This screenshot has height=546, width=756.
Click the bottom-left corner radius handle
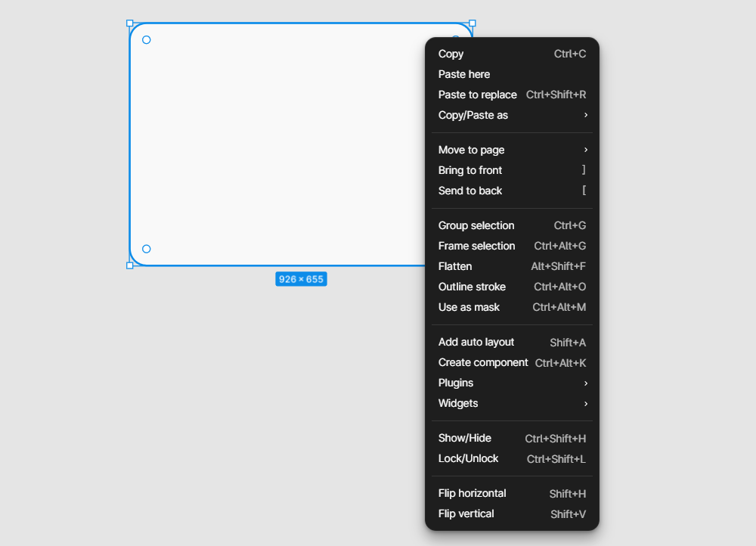coord(147,249)
